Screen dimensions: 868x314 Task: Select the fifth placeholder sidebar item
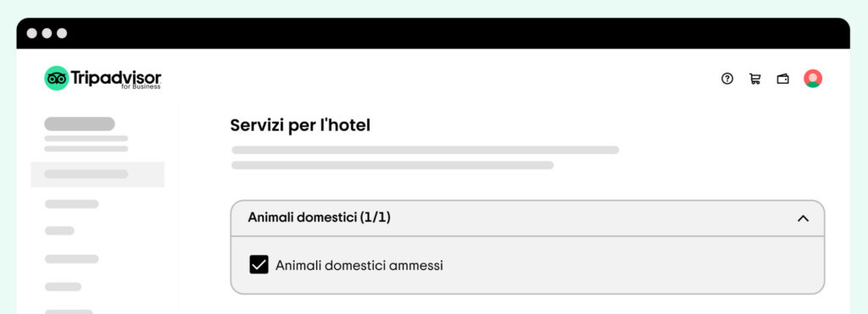[63, 286]
